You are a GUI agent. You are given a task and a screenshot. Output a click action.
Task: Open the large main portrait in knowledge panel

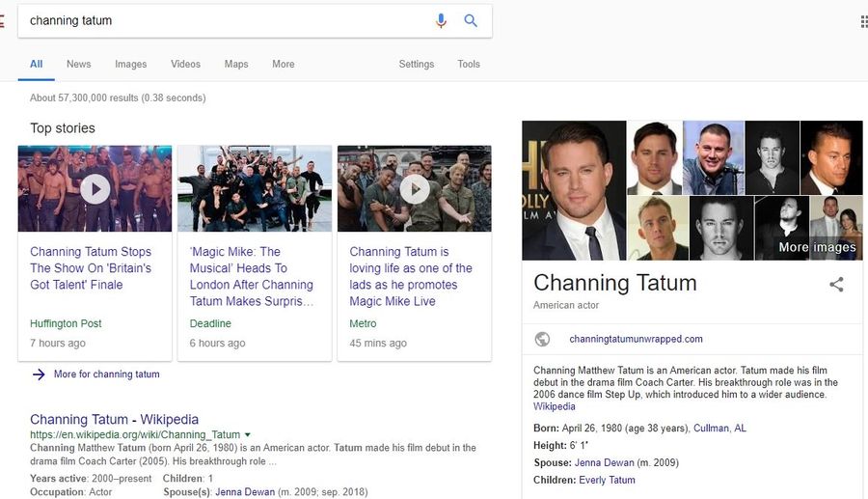pos(574,190)
